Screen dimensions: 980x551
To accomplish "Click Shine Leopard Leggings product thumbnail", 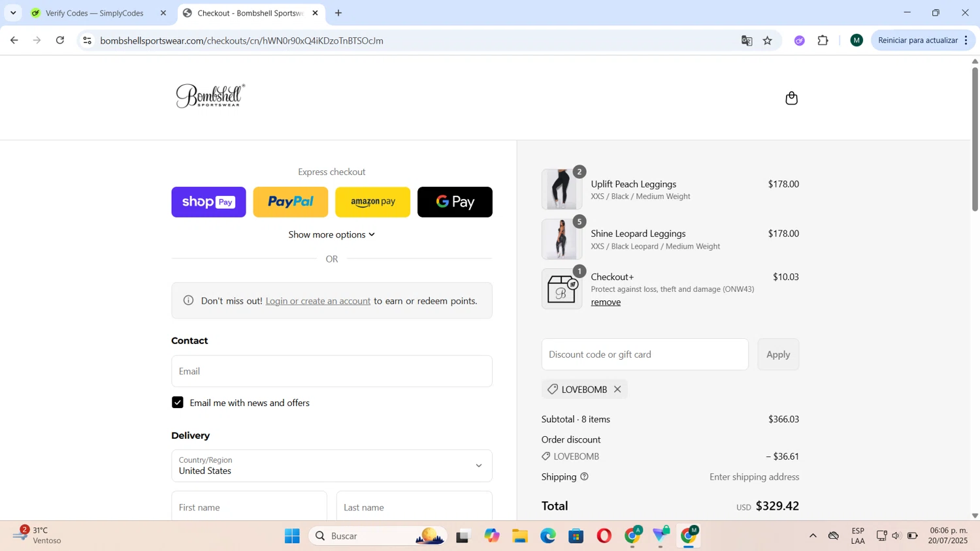I will [x=562, y=239].
